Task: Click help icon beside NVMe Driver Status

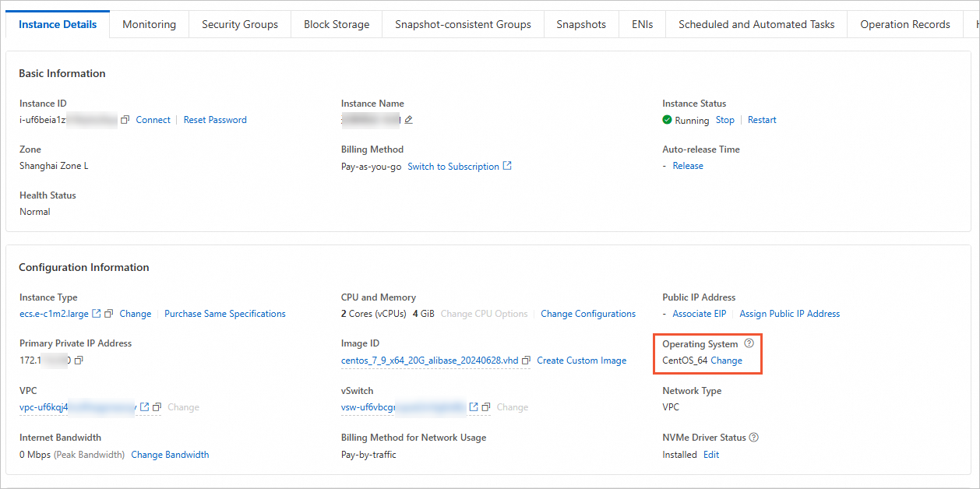Action: (753, 438)
